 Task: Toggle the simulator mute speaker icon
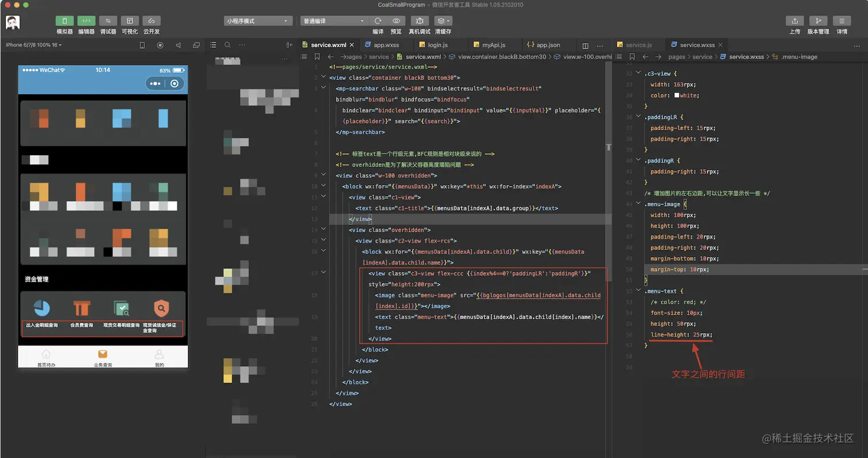pyautogui.click(x=178, y=45)
